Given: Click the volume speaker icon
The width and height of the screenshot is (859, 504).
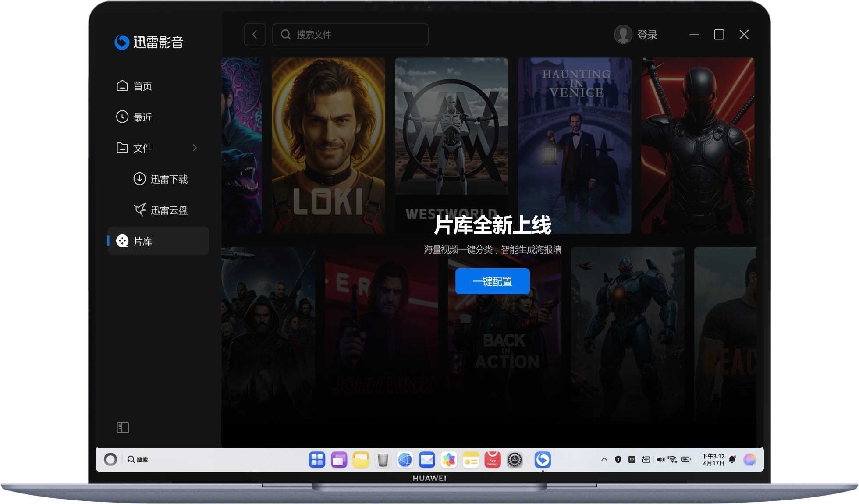Looking at the screenshot, I should (660, 460).
